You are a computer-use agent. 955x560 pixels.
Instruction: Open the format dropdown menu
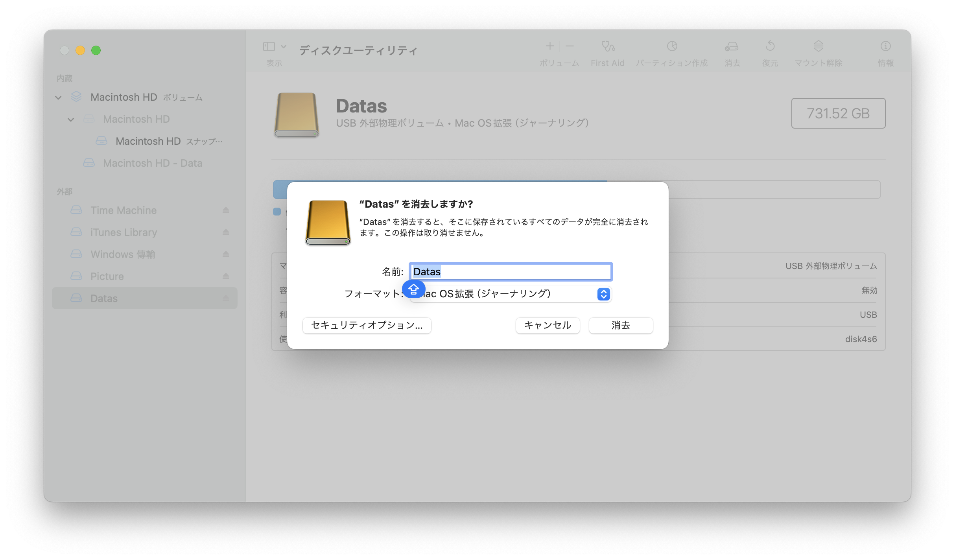(x=511, y=294)
